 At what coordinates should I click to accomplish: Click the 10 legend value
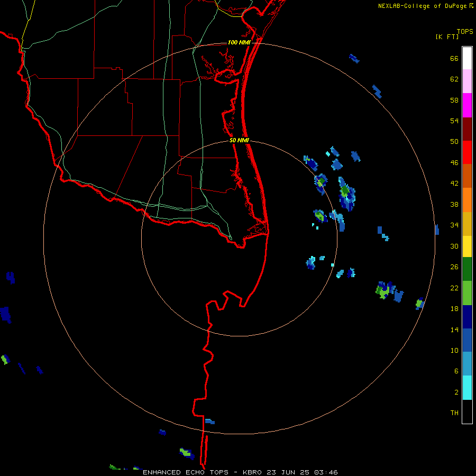[454, 351]
